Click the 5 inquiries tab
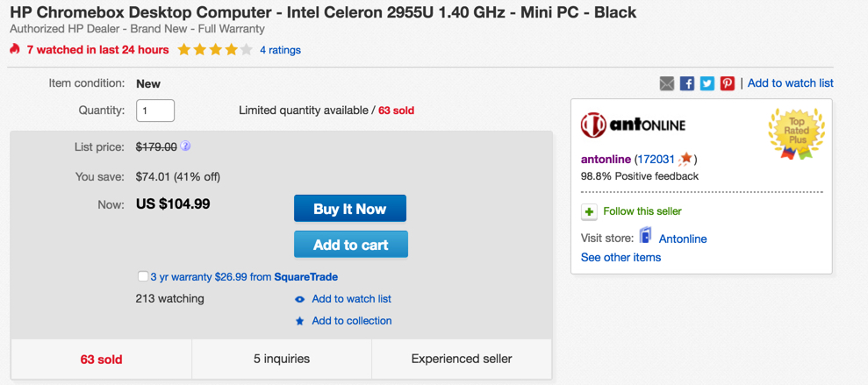868x385 pixels. (282, 359)
